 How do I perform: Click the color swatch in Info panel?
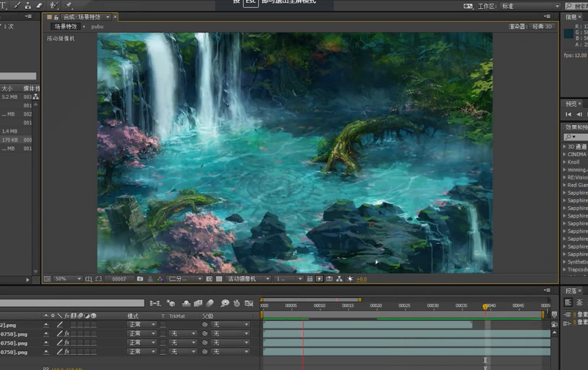pos(568,33)
